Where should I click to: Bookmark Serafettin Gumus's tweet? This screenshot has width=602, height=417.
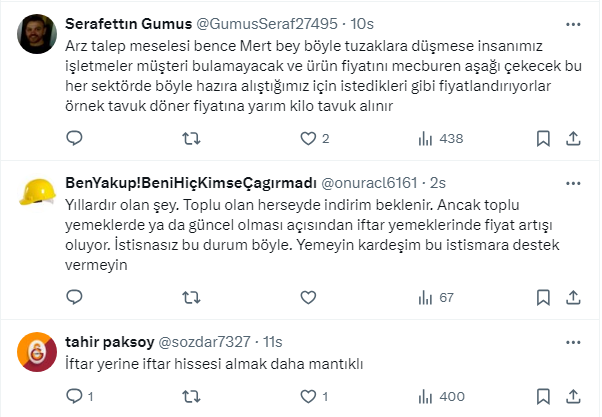545,139
